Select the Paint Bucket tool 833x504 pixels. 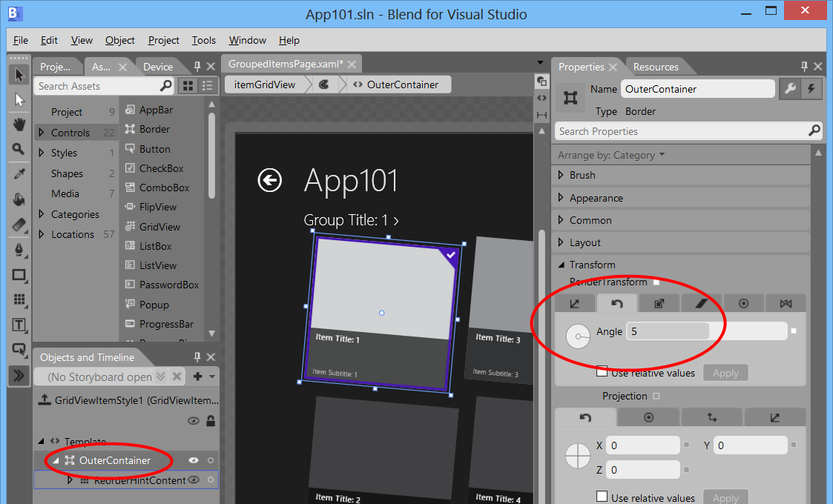19,199
